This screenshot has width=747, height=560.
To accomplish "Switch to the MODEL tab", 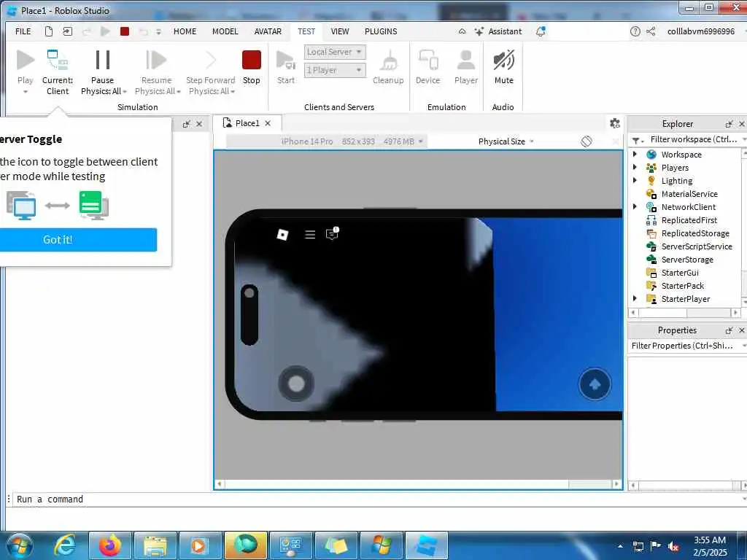I will pos(225,31).
